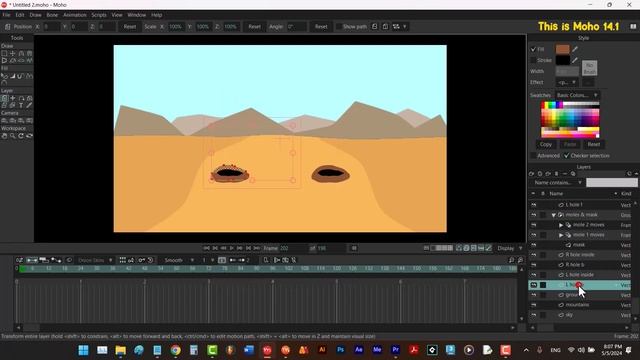Click the Fill color eyedropper icon

[x=575, y=49]
